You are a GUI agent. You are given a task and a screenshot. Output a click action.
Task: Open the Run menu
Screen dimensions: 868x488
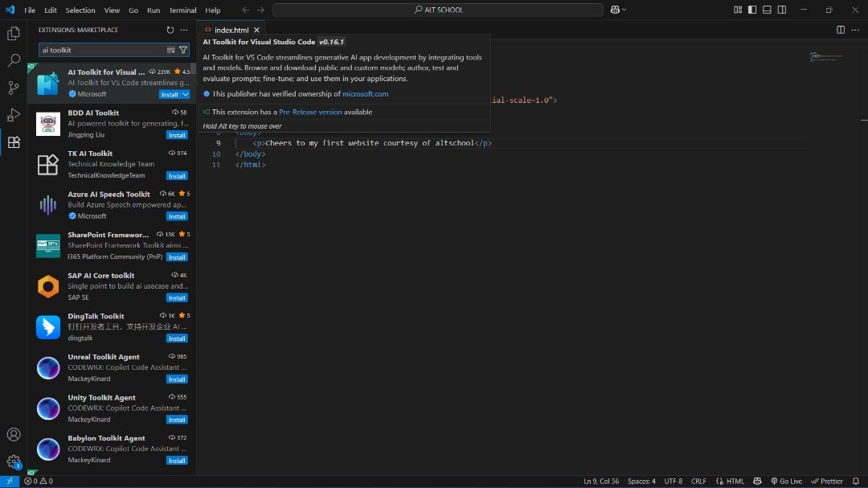click(154, 10)
